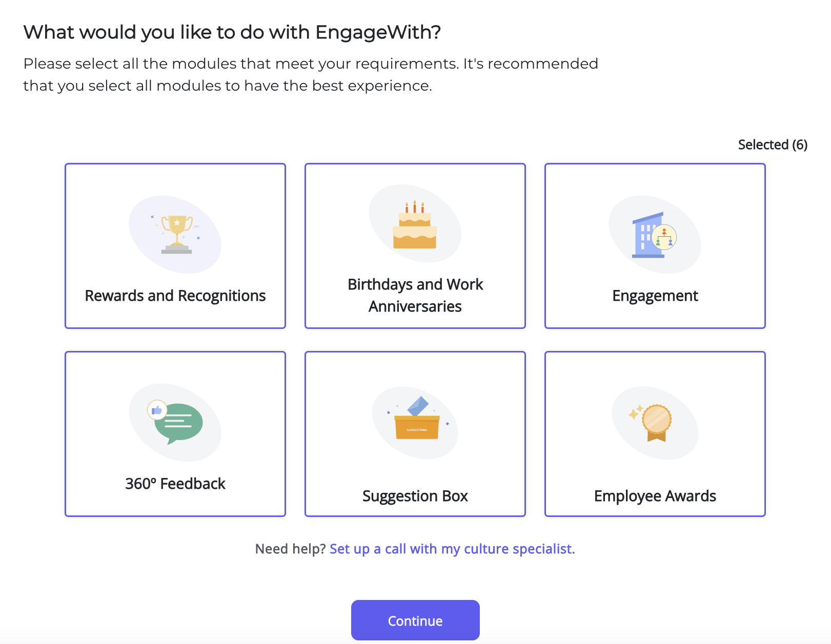Unselect the Engagement module label
Image resolution: width=831 pixels, height=644 pixels.
(x=655, y=296)
